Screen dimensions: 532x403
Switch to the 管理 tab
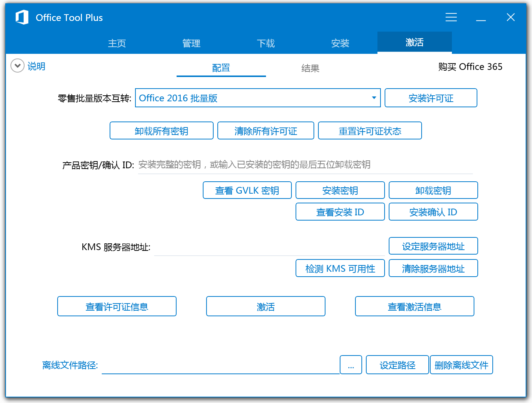tap(191, 43)
